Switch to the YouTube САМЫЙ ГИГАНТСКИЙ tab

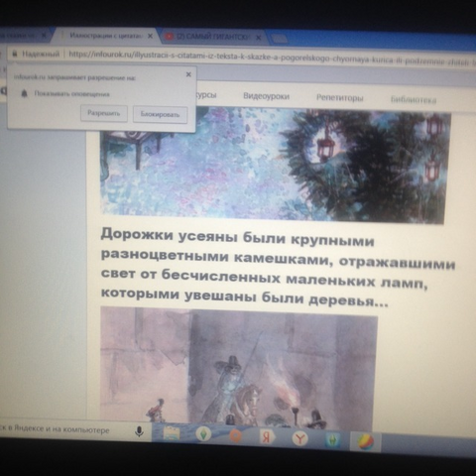(214, 37)
